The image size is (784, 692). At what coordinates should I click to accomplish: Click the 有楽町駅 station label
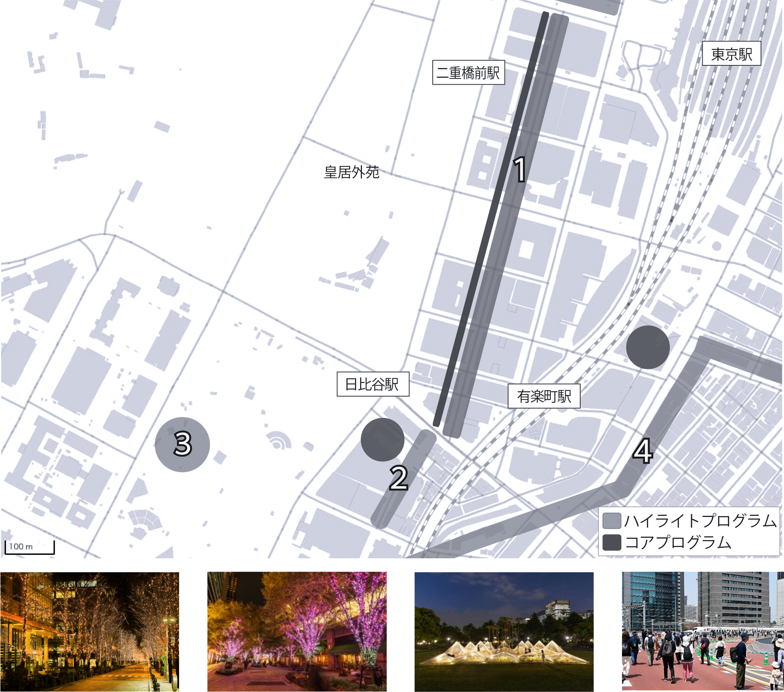click(x=544, y=396)
